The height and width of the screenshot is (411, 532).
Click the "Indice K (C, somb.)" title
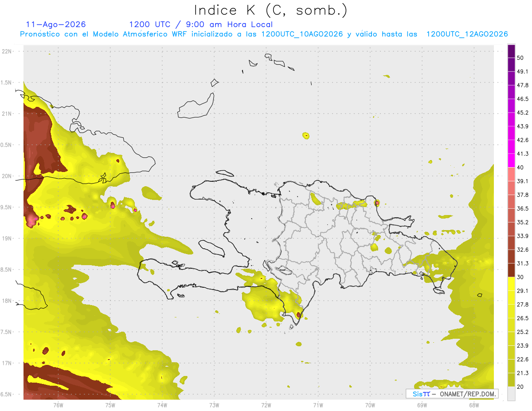[270, 10]
